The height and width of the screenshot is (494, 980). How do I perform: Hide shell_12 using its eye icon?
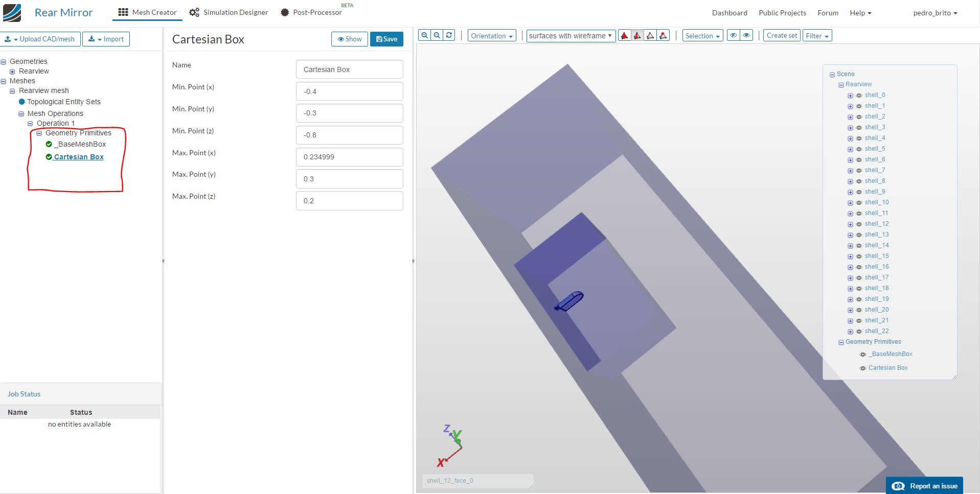pyautogui.click(x=859, y=224)
